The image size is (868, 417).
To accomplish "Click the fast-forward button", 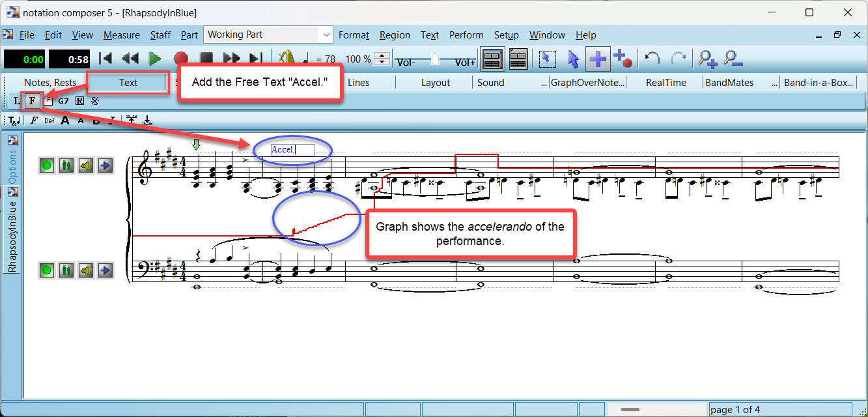I will pos(231,59).
